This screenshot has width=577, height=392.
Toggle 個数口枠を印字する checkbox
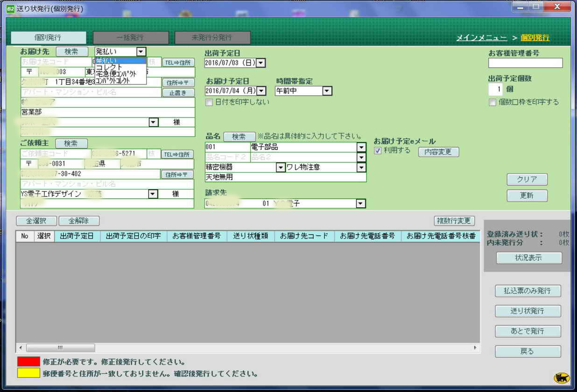[493, 102]
